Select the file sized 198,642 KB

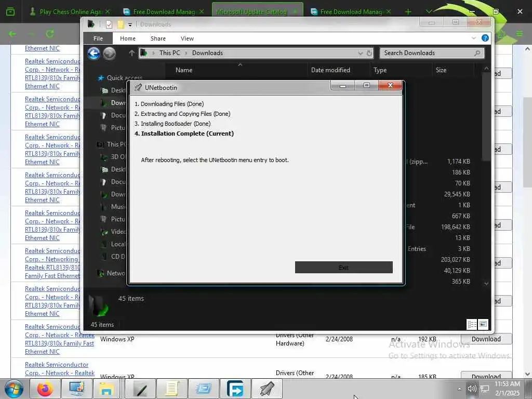455,227
